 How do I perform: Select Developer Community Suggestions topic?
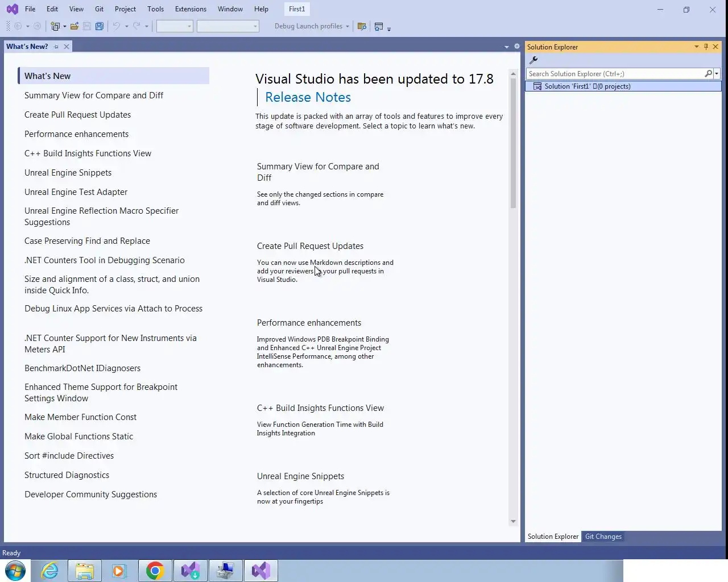tap(90, 494)
